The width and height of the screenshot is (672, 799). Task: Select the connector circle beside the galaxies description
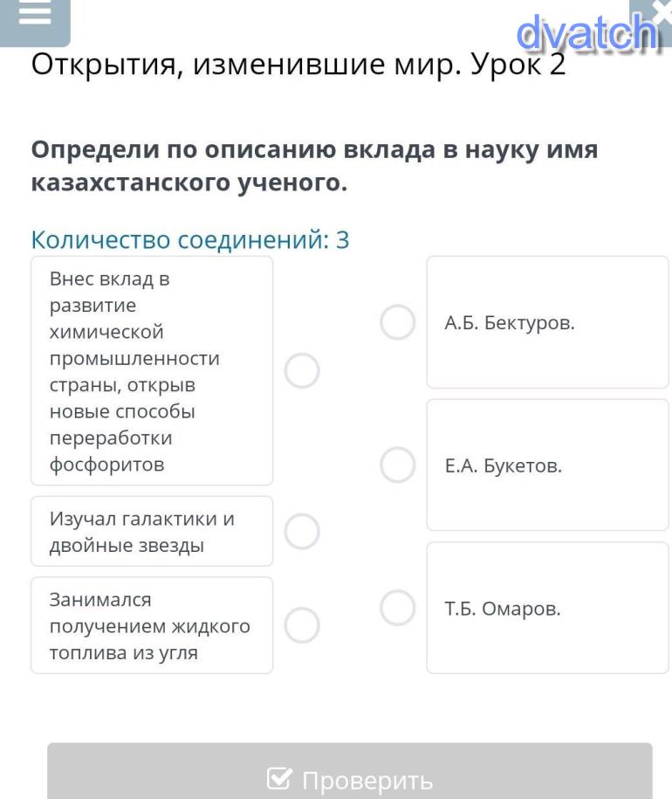(x=302, y=531)
